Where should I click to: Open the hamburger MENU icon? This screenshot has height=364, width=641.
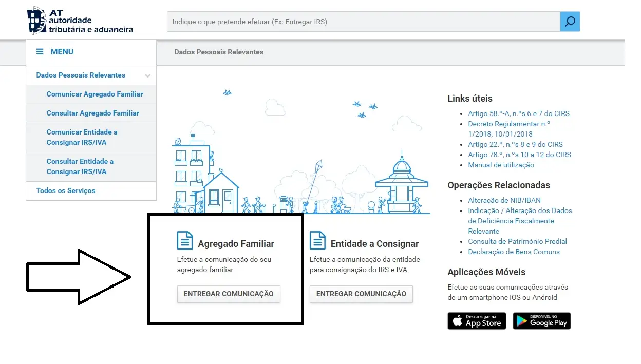tap(40, 52)
